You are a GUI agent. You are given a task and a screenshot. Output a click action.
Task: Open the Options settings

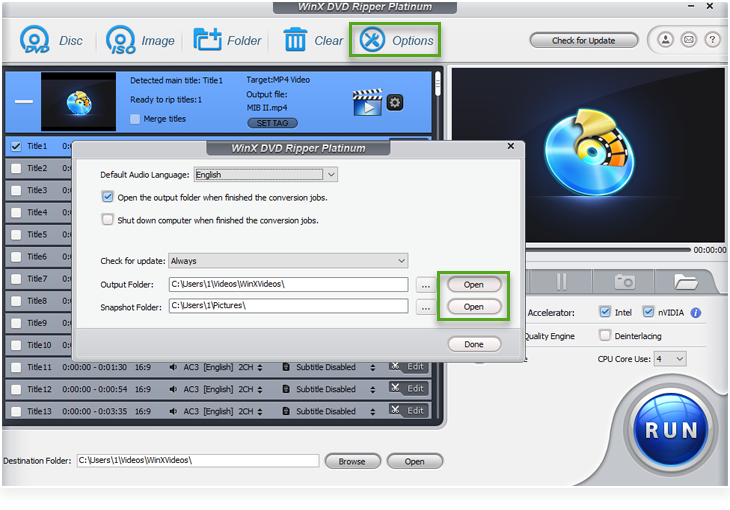pos(395,40)
